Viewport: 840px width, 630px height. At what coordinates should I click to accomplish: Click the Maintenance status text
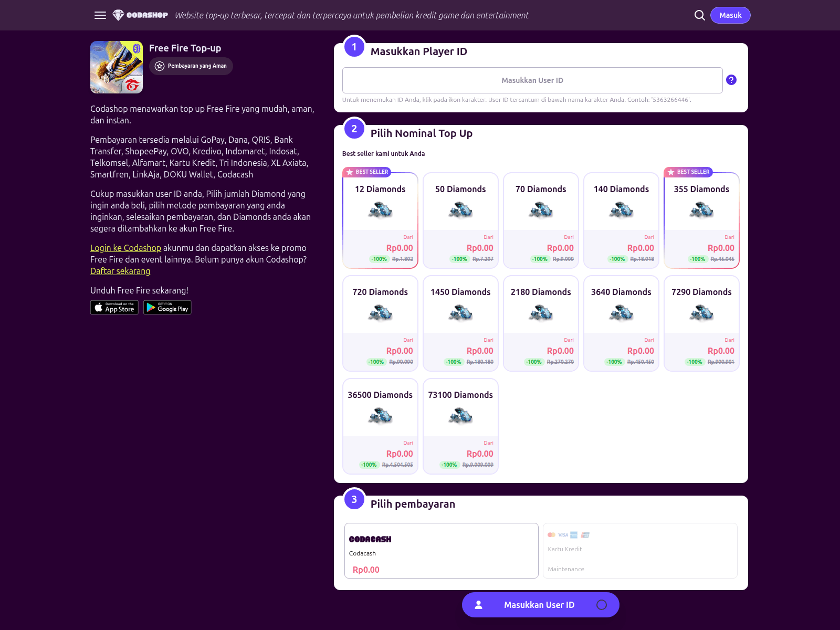point(566,569)
